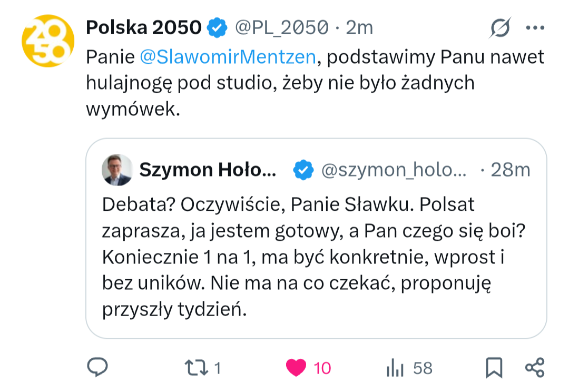Bookmark this Polska 2050 tweet
569x392 pixels.
[494, 368]
